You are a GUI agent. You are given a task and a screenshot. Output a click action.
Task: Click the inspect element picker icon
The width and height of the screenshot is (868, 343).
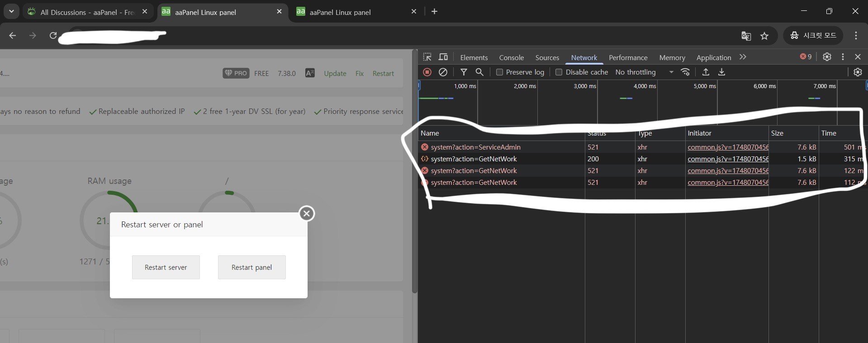click(x=427, y=57)
